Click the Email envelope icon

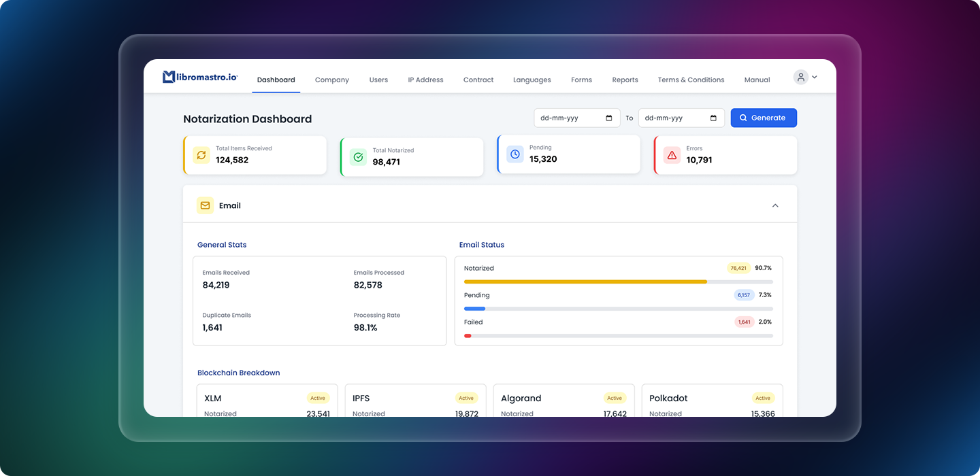coord(205,205)
